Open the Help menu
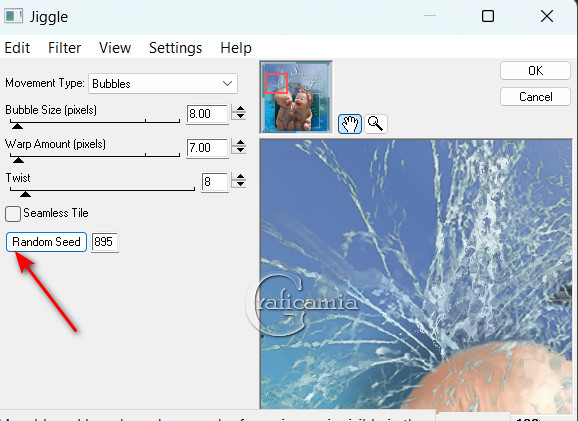 pyautogui.click(x=236, y=48)
